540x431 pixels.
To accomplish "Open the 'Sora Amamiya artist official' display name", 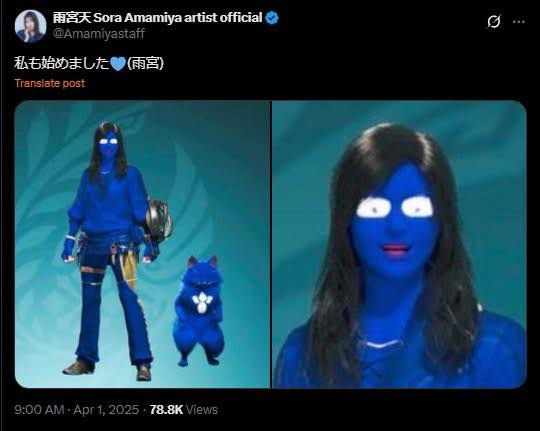I will [x=178, y=18].
